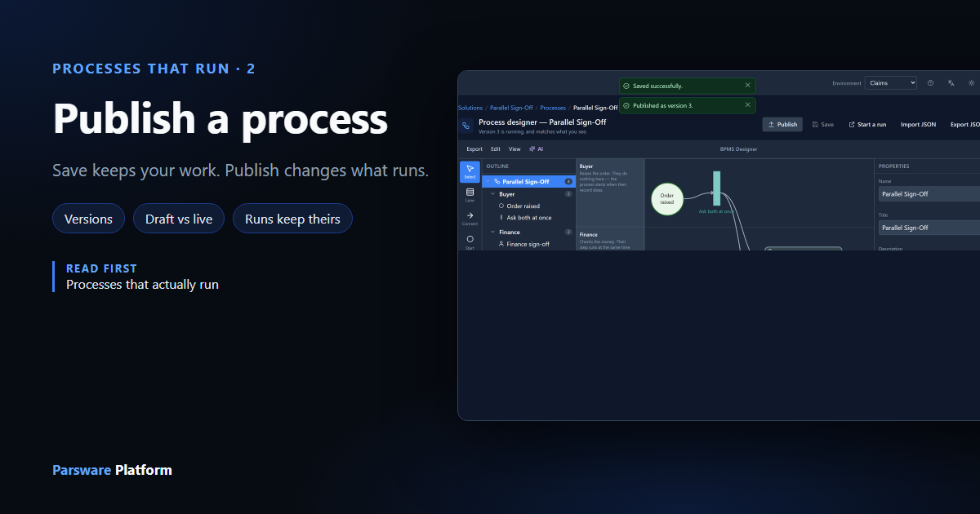Click the 'BPMS Designer' toolbar title
Screen dimensions: 980x514
coord(738,149)
